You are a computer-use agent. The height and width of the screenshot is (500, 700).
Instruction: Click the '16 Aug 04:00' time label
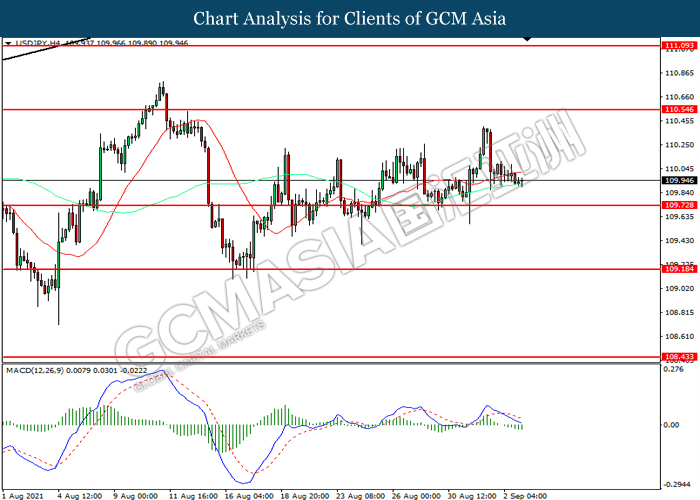tap(249, 496)
